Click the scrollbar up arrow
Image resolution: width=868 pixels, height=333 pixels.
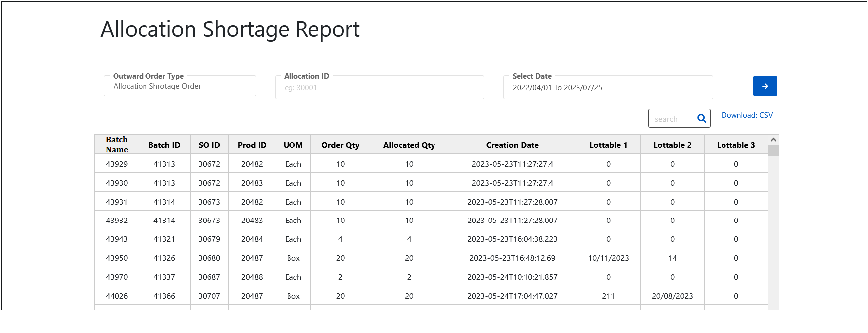click(773, 140)
